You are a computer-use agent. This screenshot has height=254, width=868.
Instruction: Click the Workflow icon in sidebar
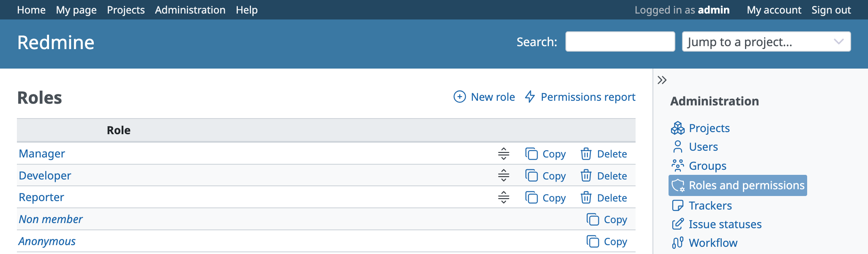point(677,243)
